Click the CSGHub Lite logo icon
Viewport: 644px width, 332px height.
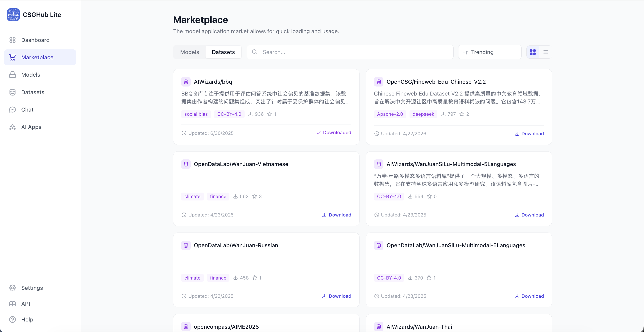13,15
